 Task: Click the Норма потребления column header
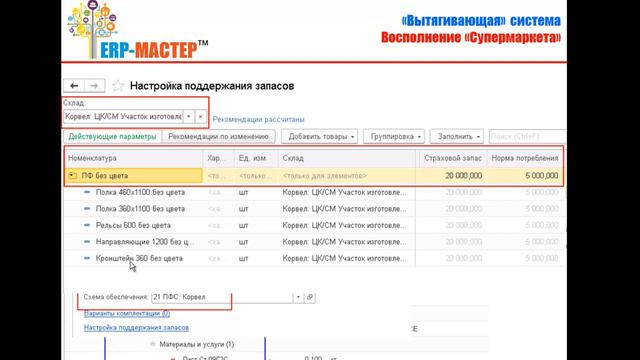pyautogui.click(x=524, y=158)
